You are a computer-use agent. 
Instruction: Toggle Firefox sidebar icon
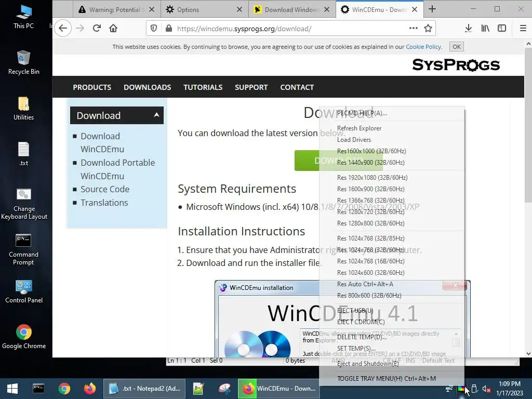tap(502, 28)
